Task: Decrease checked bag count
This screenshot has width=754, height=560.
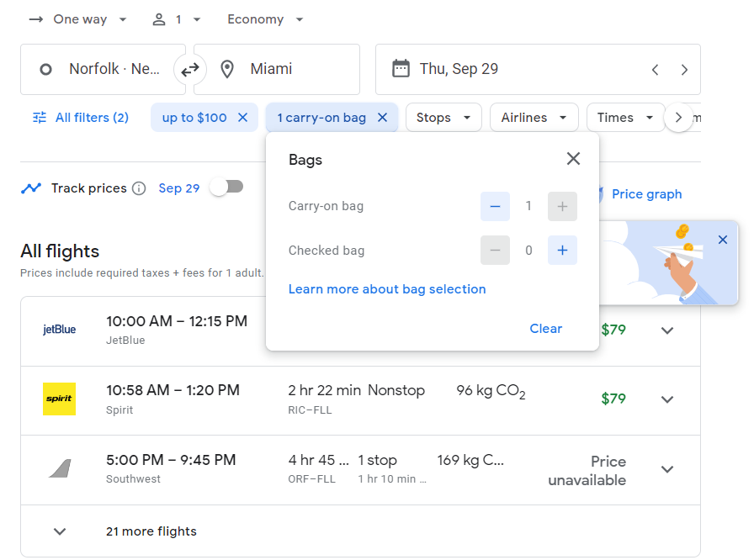Action: point(495,251)
